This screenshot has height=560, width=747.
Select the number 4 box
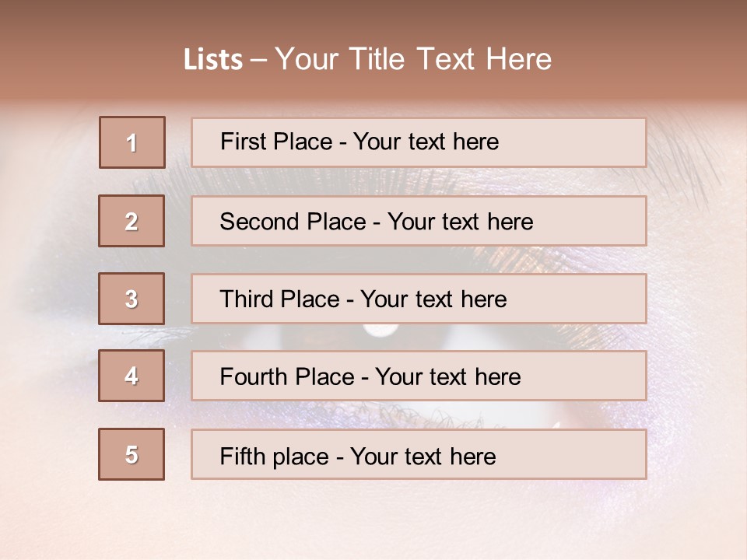pyautogui.click(x=132, y=376)
